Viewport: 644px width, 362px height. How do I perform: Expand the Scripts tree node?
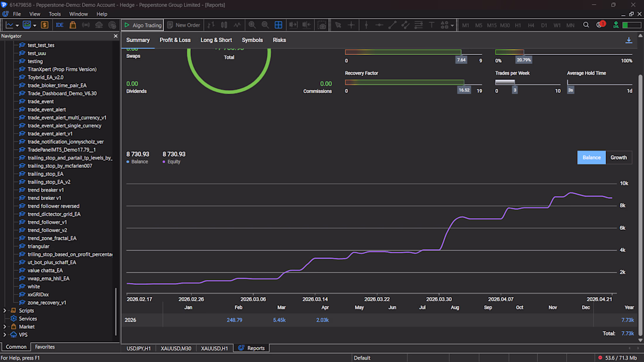(x=5, y=311)
